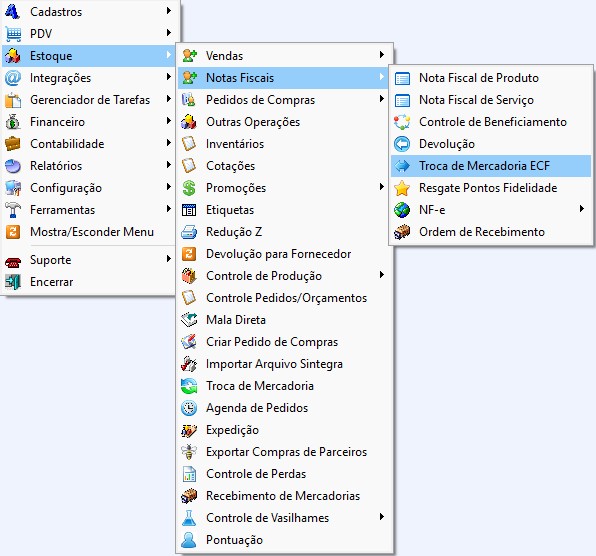This screenshot has height=556, width=596.
Task: Click the flask icon for Controle de Vasilhames
Action: pyautogui.click(x=189, y=518)
